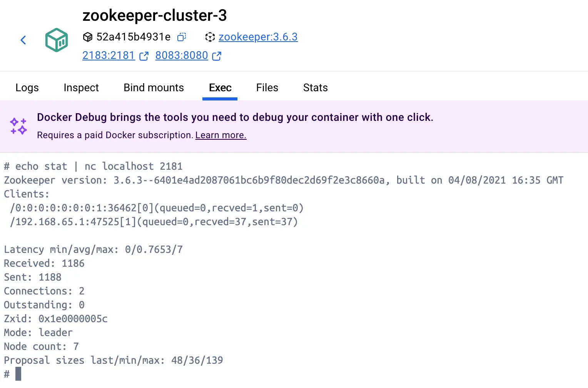588x388 pixels.
Task: Open the Files tab
Action: (267, 88)
